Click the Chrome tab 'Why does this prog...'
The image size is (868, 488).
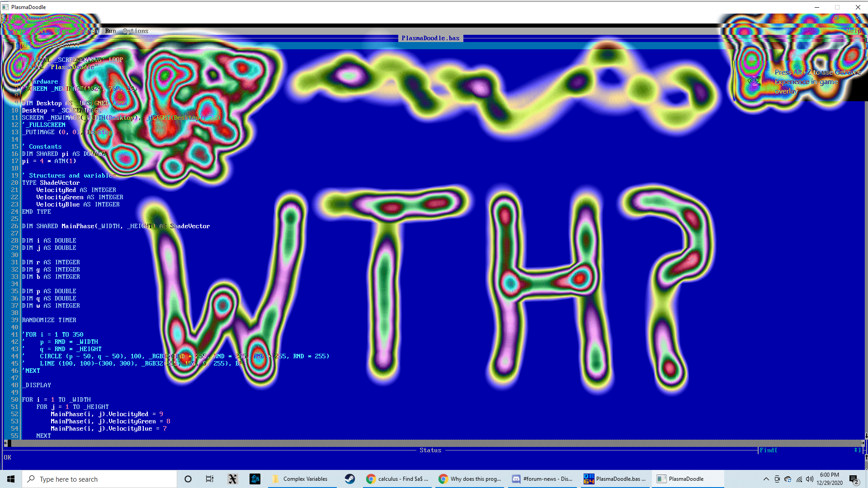[470, 479]
